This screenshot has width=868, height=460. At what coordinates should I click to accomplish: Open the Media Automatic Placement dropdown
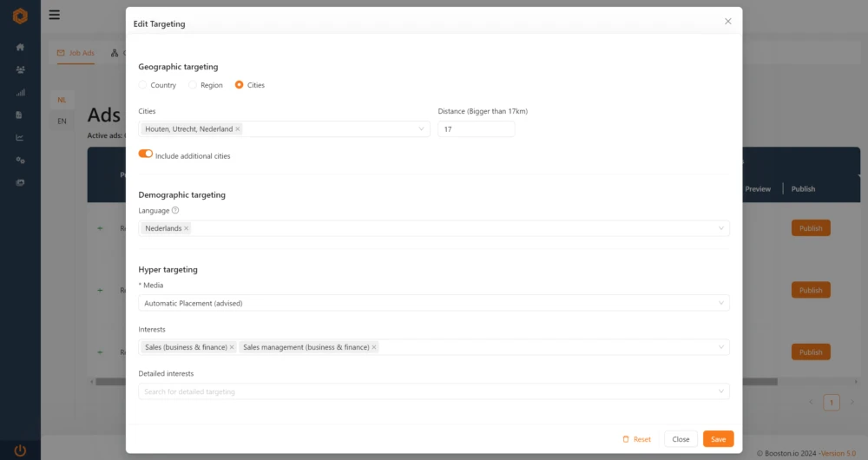(433, 303)
